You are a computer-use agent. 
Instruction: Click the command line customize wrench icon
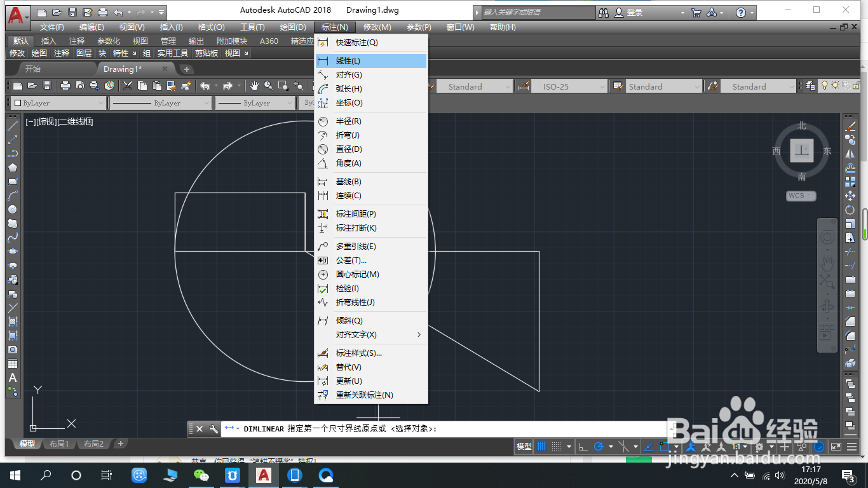pos(214,429)
